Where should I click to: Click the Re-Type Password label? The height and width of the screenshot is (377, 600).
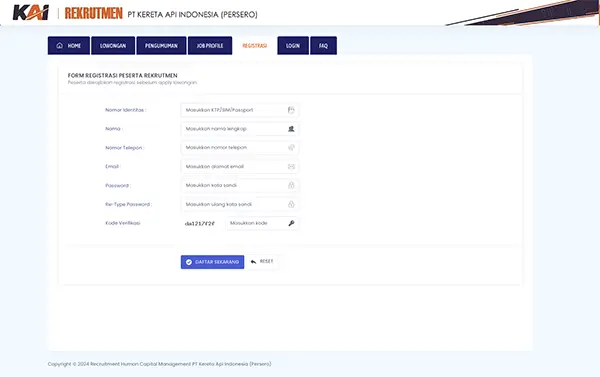coord(128,204)
